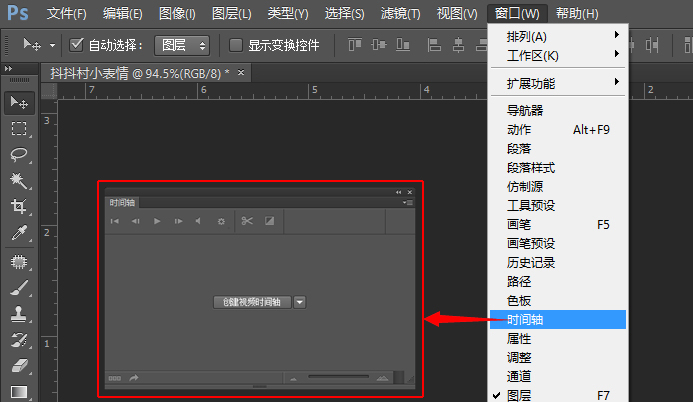Image resolution: width=693 pixels, height=402 pixels.
Task: Open the 滤镜(T) menu
Action: pyautogui.click(x=403, y=14)
